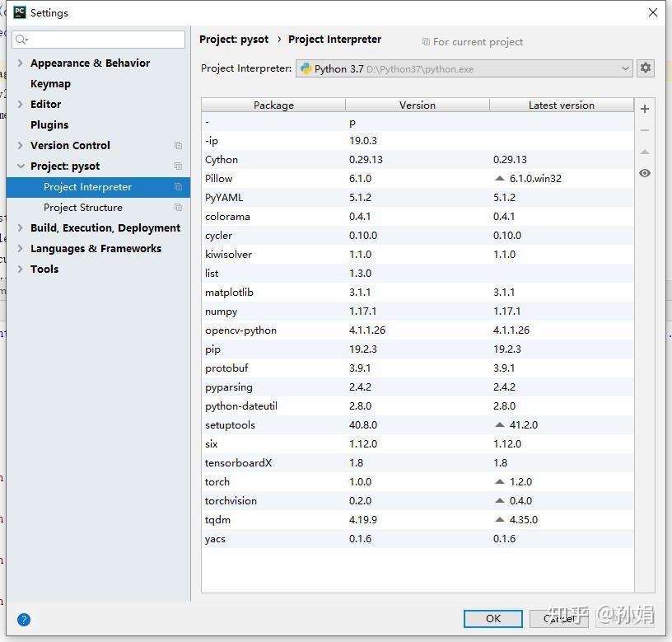Open the Plugins settings page
This screenshot has height=642, width=672.
[49, 124]
